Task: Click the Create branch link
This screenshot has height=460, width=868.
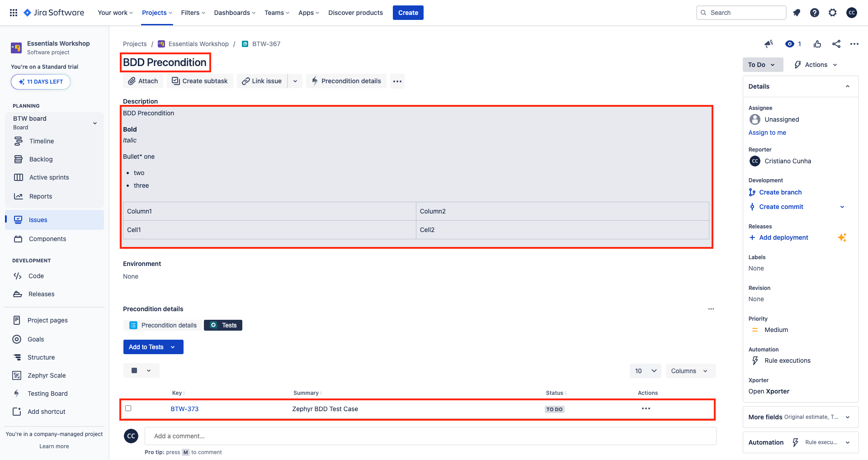Action: [x=780, y=192]
